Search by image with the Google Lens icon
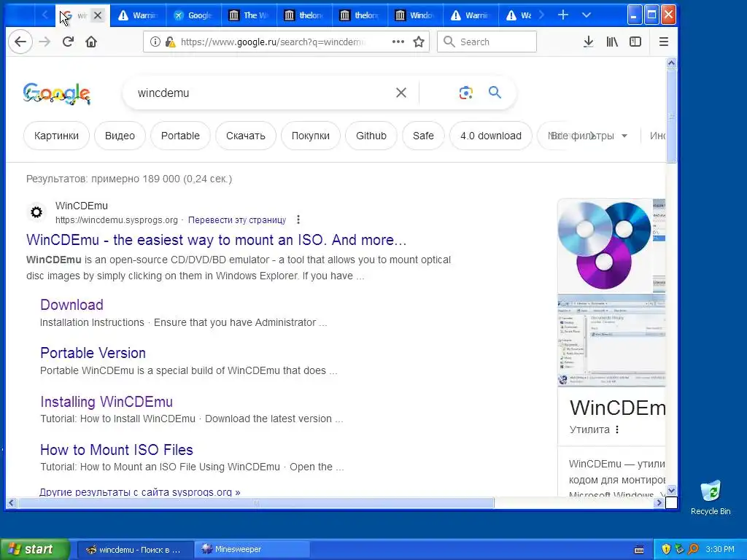 click(466, 93)
